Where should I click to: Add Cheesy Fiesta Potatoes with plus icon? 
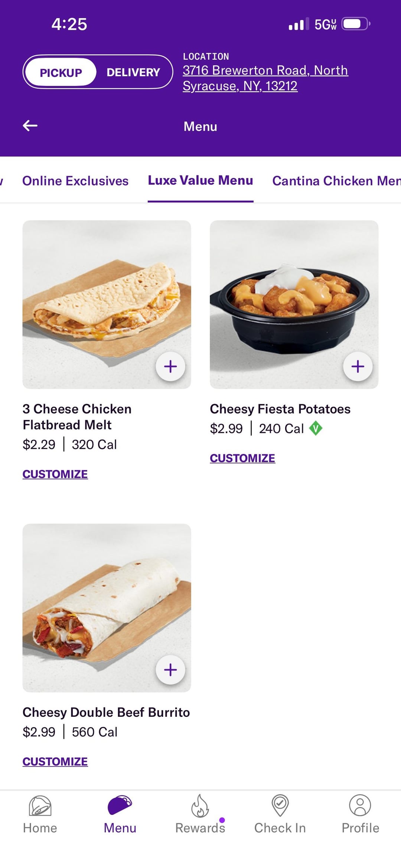click(x=358, y=366)
